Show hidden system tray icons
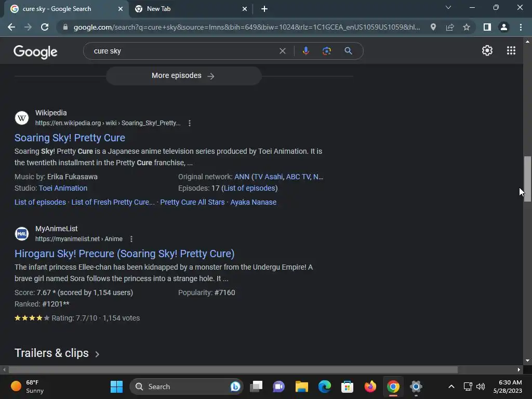532x399 pixels. click(x=451, y=387)
